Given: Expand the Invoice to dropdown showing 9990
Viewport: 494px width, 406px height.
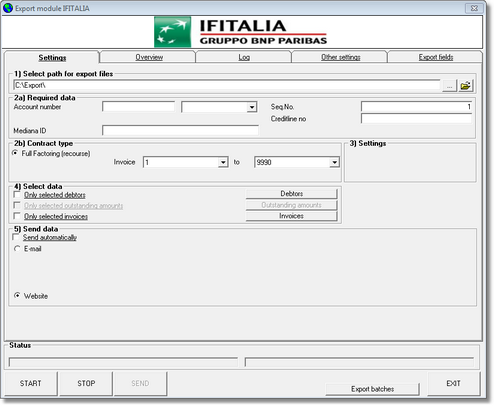Looking at the screenshot, I should point(334,162).
